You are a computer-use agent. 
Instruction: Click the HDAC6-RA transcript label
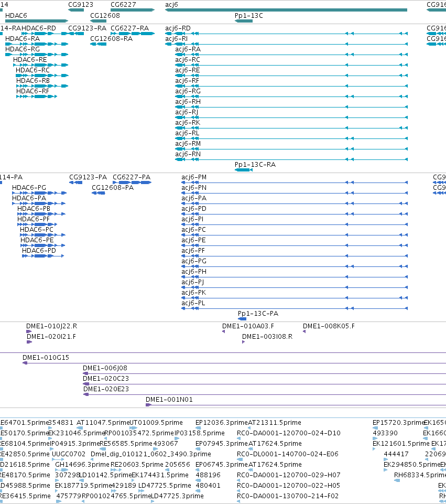pos(23,39)
